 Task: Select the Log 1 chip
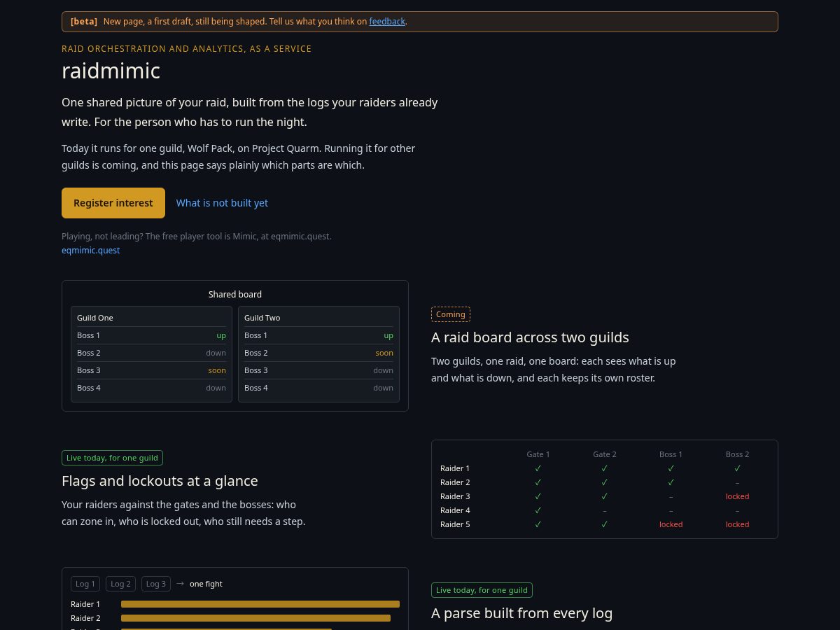coord(85,584)
